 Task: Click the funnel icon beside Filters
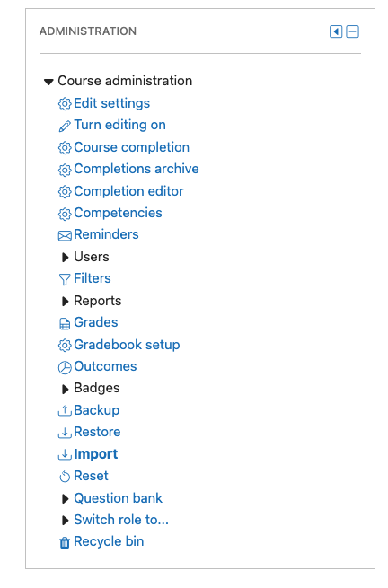click(x=65, y=279)
